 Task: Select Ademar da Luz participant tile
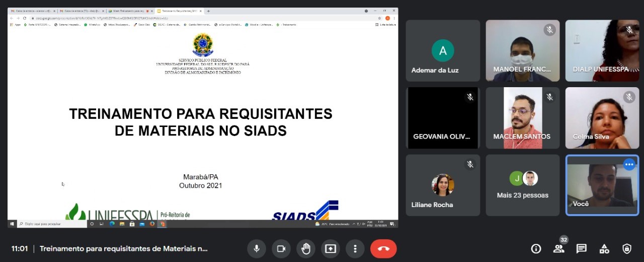click(443, 50)
